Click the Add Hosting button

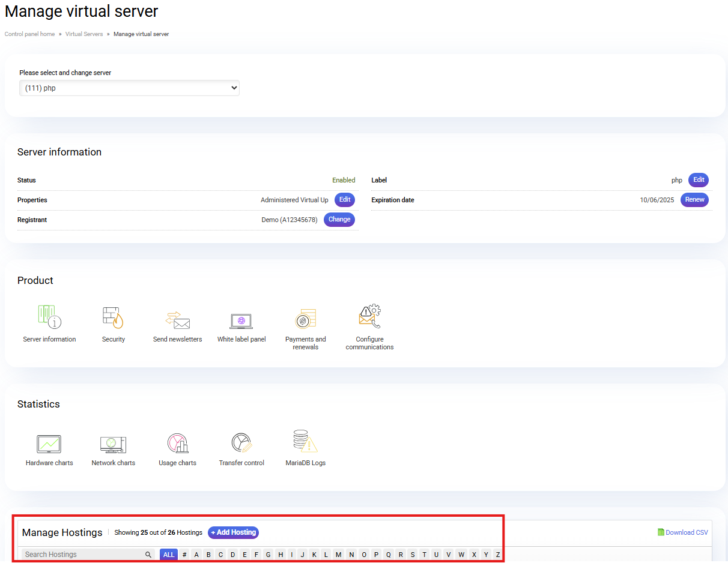click(x=233, y=532)
